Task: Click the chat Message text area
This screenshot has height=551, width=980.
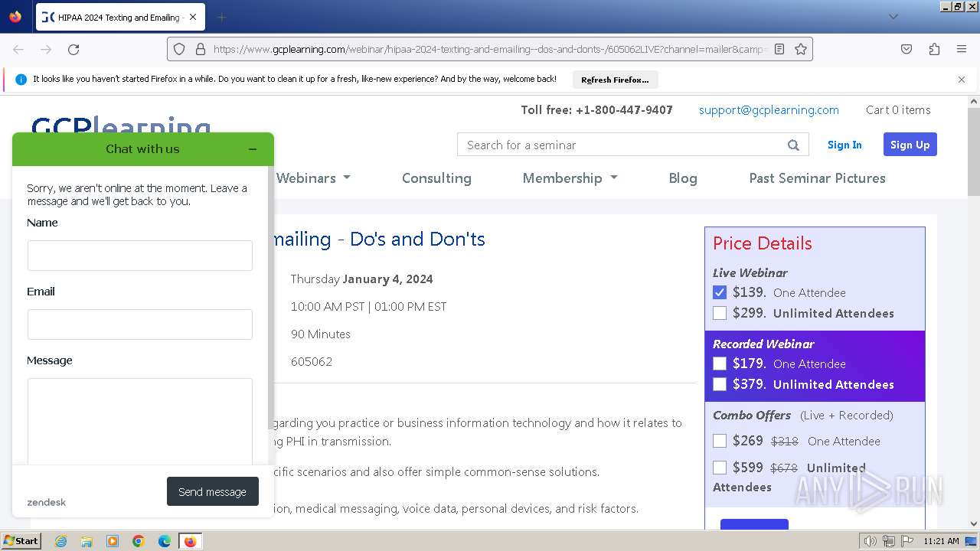Action: (x=140, y=421)
